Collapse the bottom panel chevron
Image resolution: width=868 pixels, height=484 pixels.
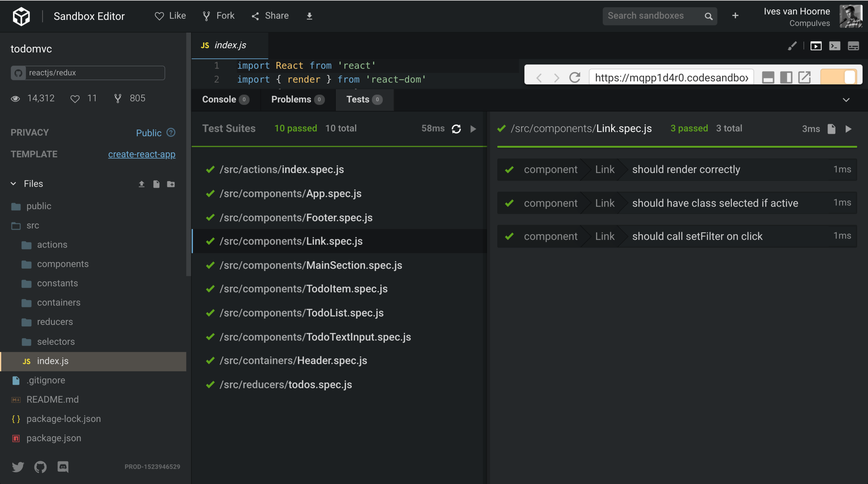(x=846, y=100)
